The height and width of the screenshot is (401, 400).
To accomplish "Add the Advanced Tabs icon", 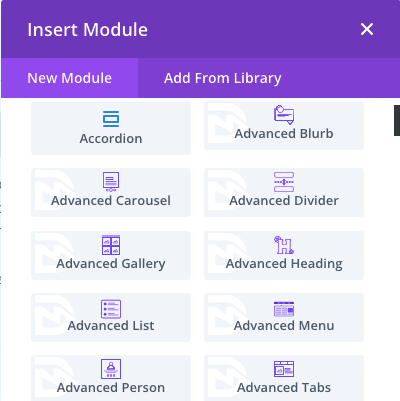I will [x=284, y=369].
